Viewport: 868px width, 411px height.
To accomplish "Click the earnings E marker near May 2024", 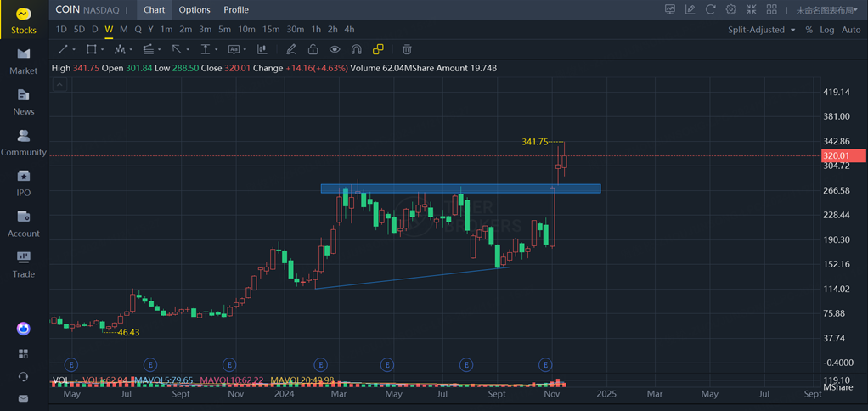I will click(388, 364).
